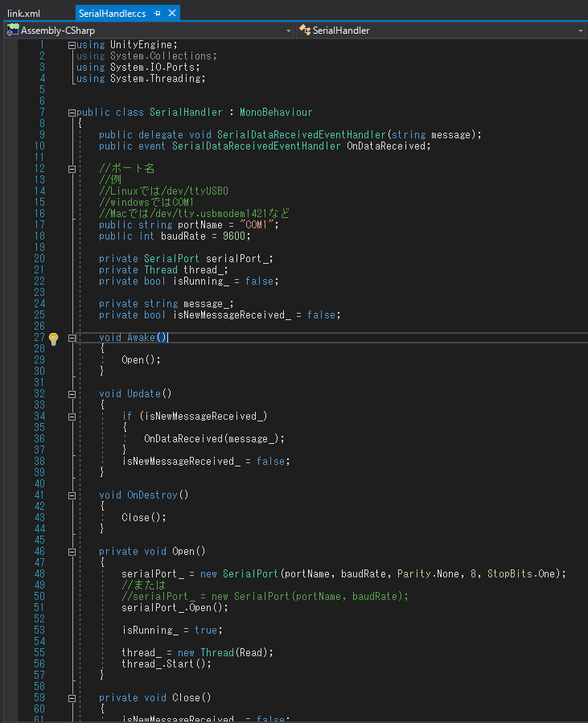
Task: Click isNewMessageReceived_ = false; on line 38
Action: 206,461
